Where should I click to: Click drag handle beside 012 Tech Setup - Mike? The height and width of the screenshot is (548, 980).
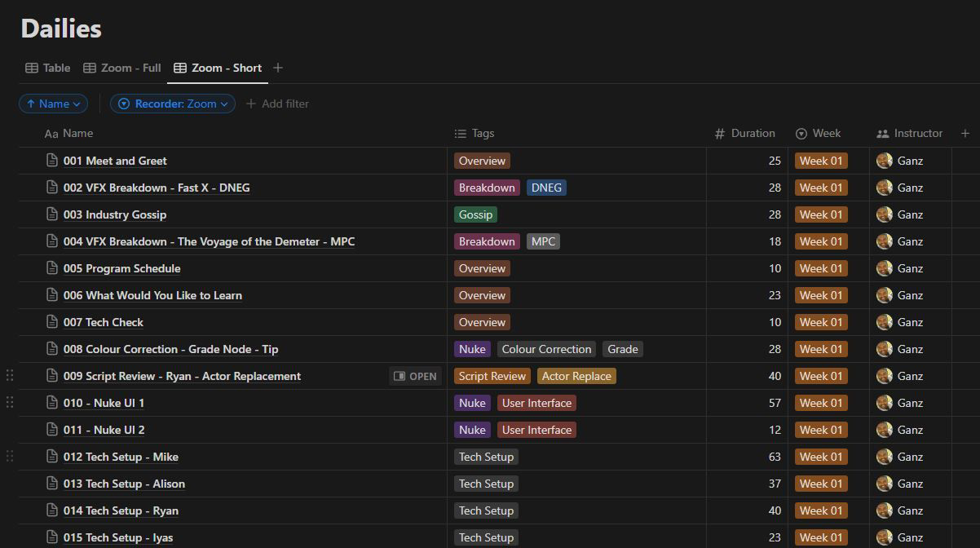10,457
